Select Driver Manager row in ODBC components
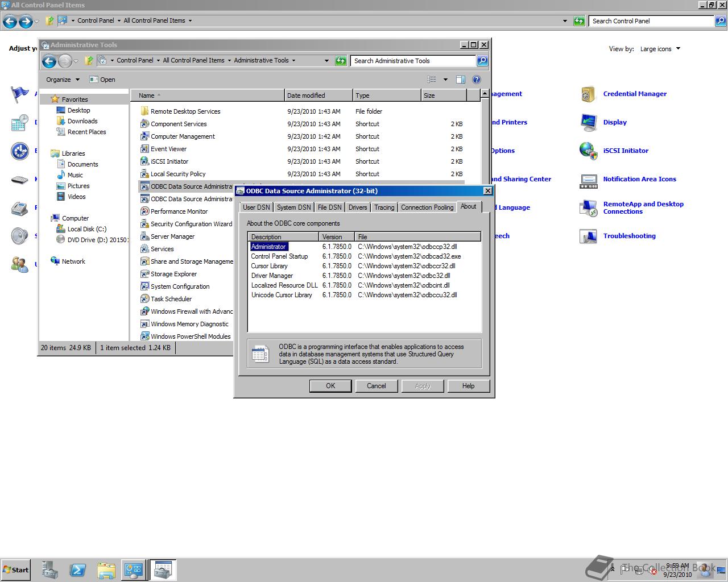The height and width of the screenshot is (582, 728). tap(364, 276)
